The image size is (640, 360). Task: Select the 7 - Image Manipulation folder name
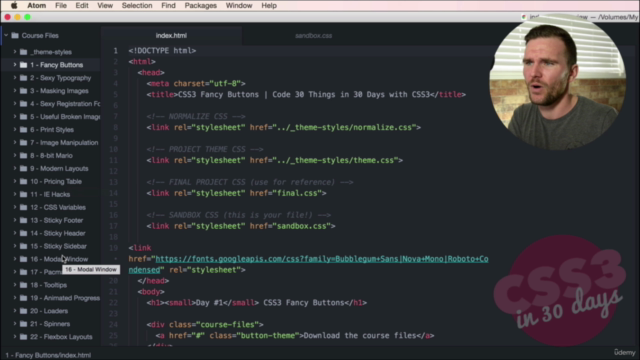(x=64, y=142)
